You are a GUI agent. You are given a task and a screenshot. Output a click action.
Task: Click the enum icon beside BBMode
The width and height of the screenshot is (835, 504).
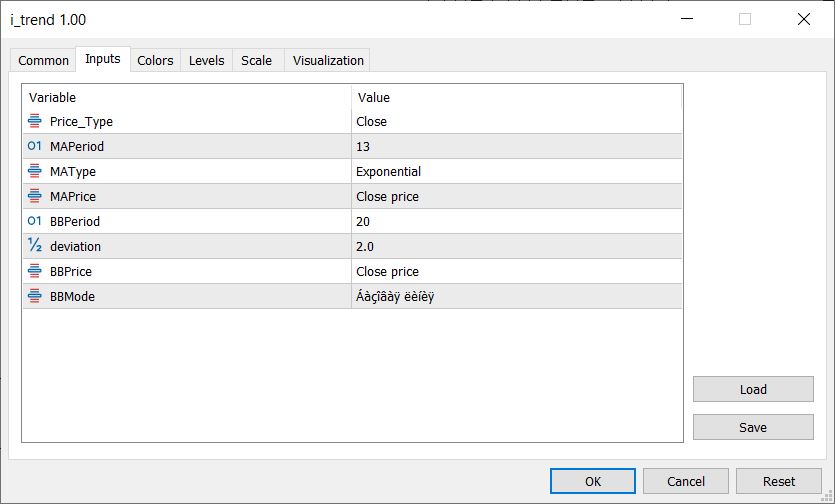[35, 296]
